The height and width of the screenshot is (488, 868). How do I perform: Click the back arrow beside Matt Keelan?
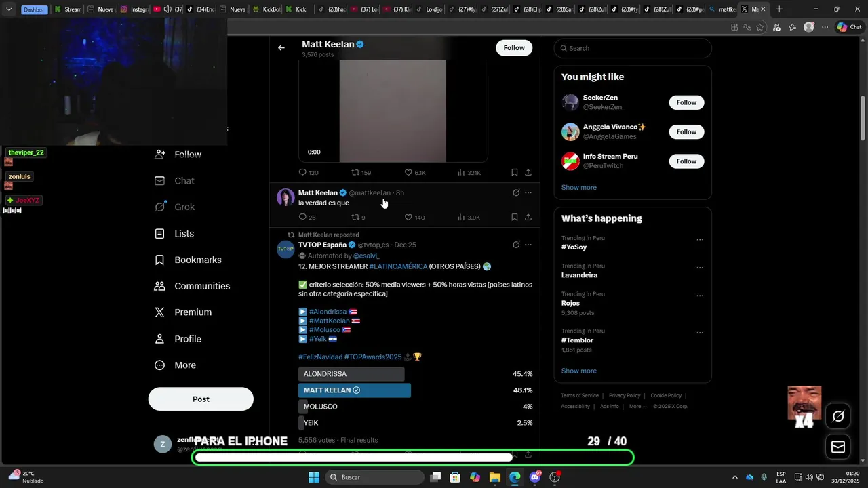281,48
